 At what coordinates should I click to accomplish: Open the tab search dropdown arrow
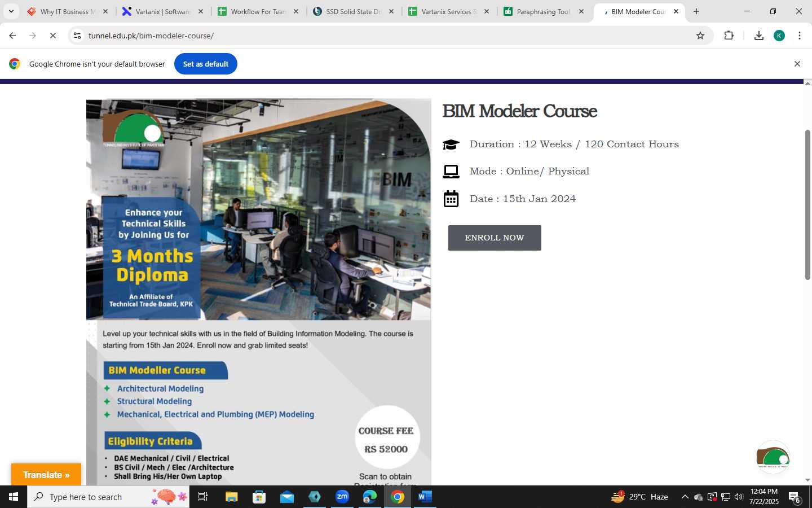point(11,11)
